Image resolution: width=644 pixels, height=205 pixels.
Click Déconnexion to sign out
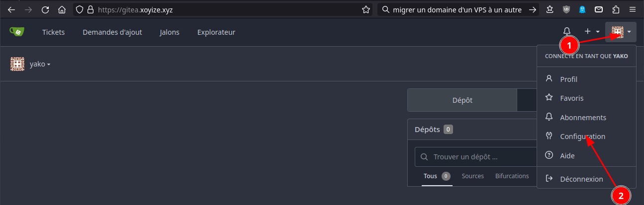581,179
